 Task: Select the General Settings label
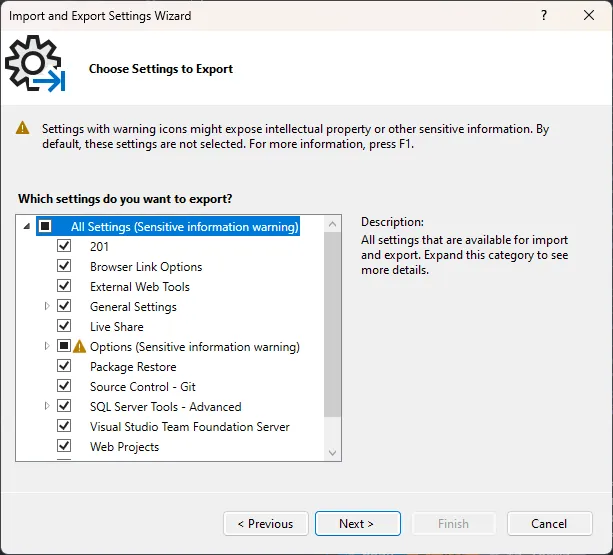click(133, 307)
